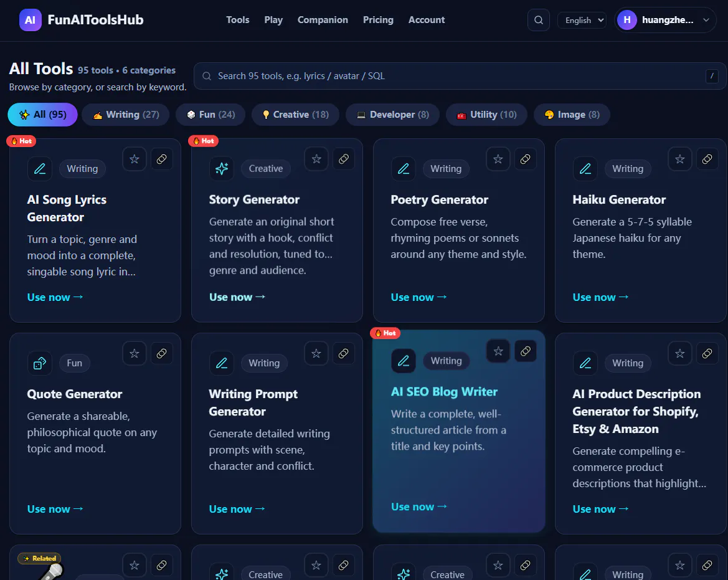Click the dice icon on Quote Generator card
The height and width of the screenshot is (580, 728).
point(39,363)
